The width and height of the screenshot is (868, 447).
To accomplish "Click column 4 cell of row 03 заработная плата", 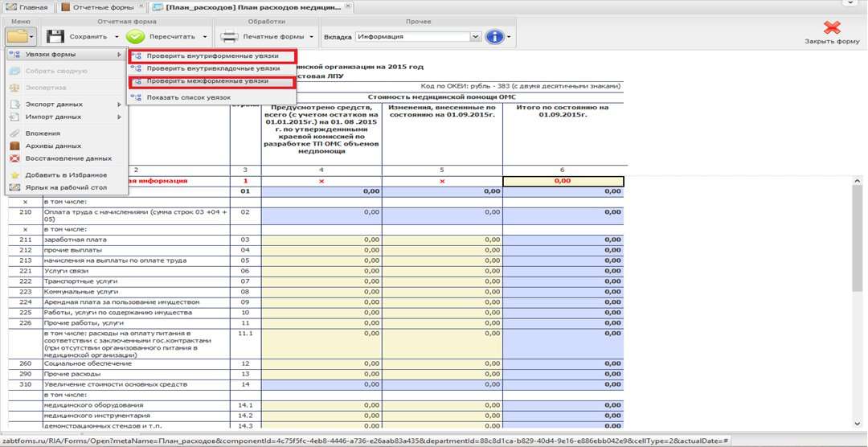I will [321, 240].
